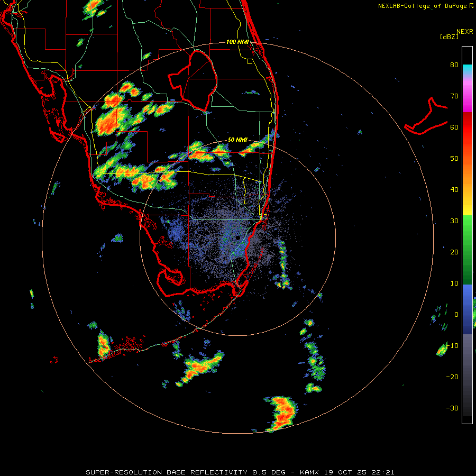Click the 22:21 timestamp in the caption
Viewport: 476px width, 476px height.
click(383, 472)
